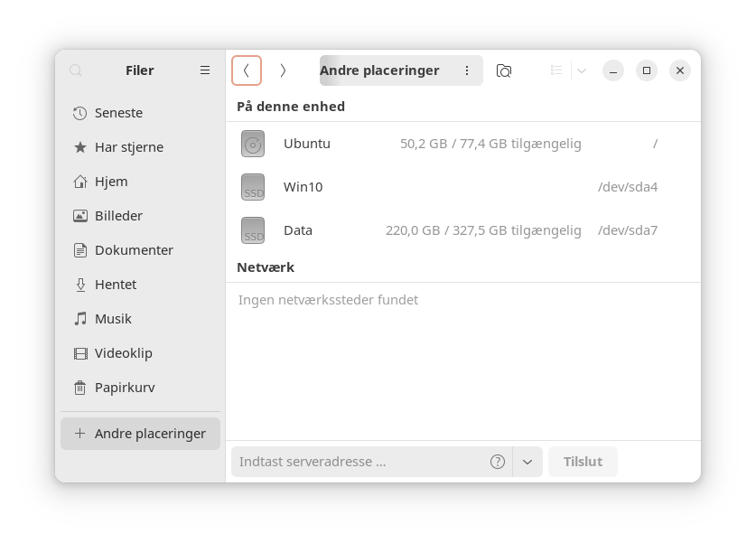Open the folder search button in header
This screenshot has width=756, height=543.
pyautogui.click(x=504, y=70)
